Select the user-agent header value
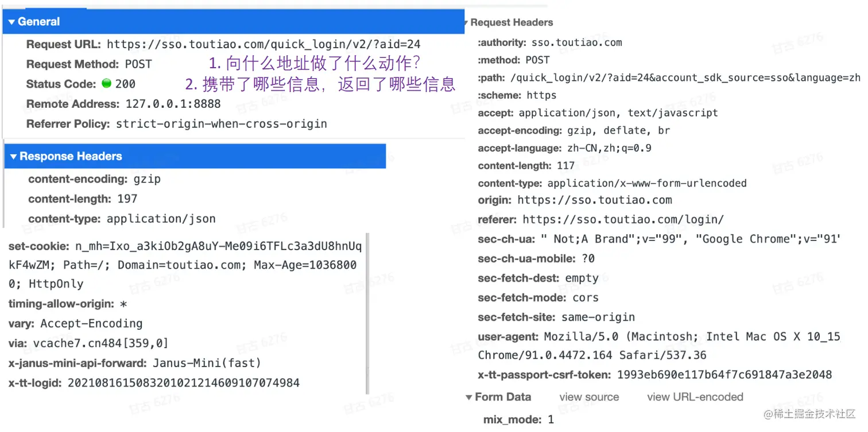This screenshot has height=432, width=868. pos(660,345)
